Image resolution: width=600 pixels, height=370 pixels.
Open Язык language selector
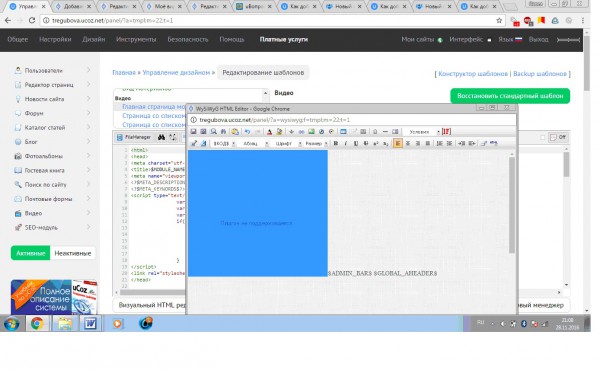pyautogui.click(x=510, y=39)
